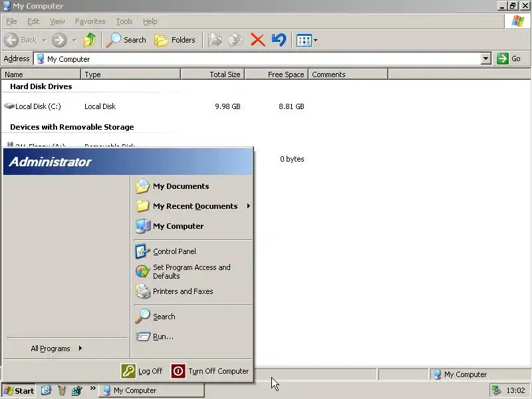
Task: Select Local Disk (C:) drive icon
Action: coord(9,106)
